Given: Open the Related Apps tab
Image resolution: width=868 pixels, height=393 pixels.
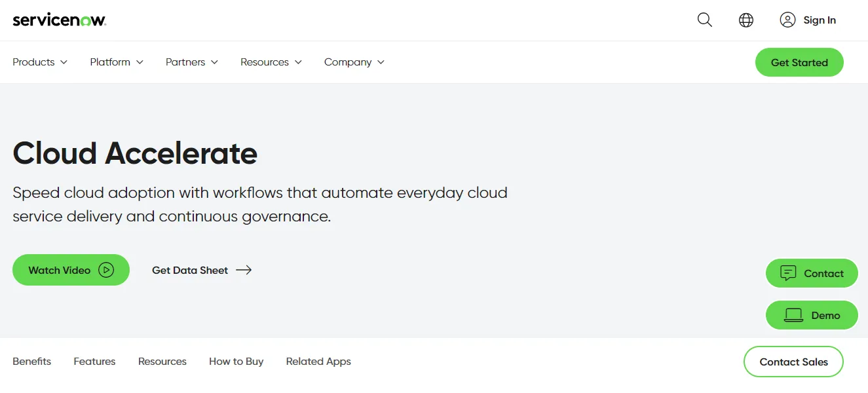Looking at the screenshot, I should pos(318,362).
